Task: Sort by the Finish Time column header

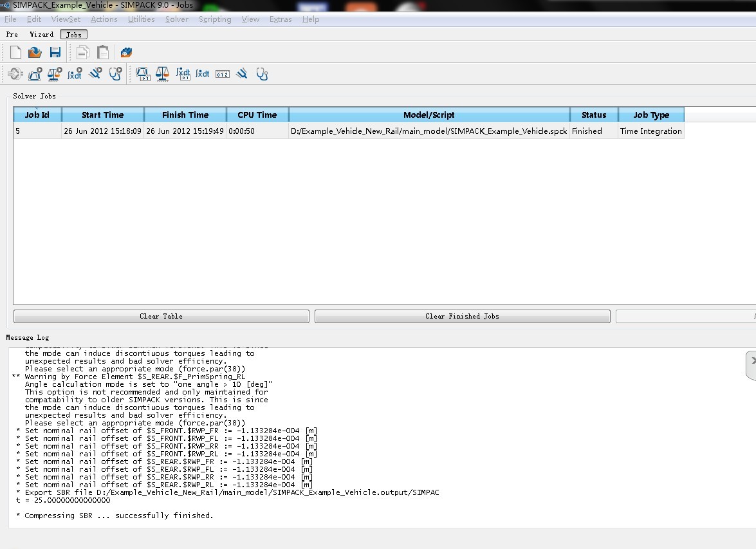Action: pyautogui.click(x=185, y=115)
